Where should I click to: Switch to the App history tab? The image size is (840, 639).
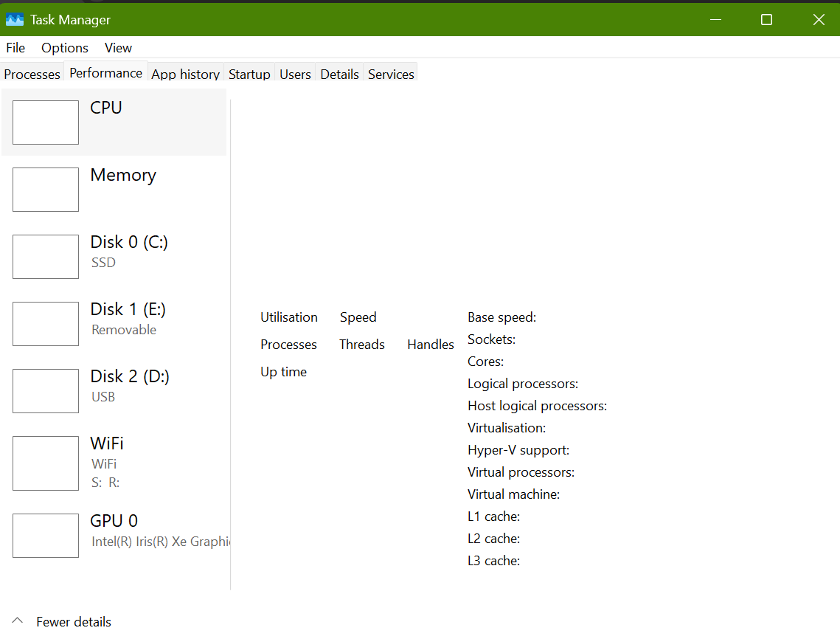pos(185,74)
